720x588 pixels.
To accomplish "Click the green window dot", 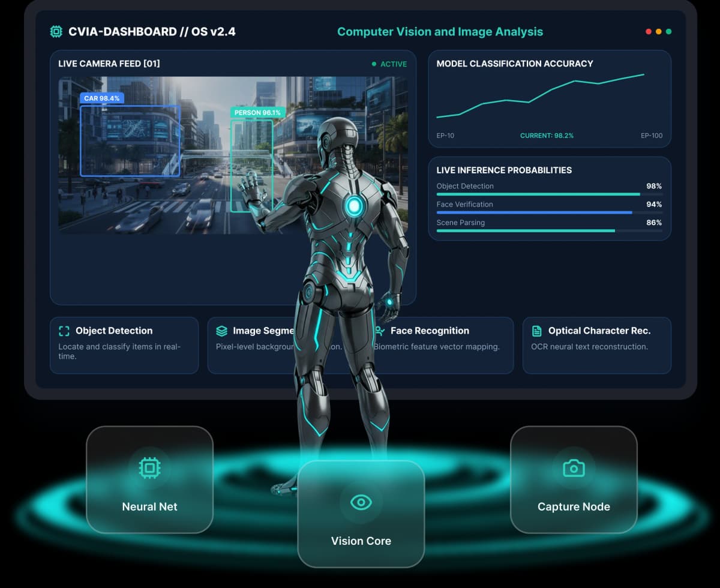I will coord(668,32).
